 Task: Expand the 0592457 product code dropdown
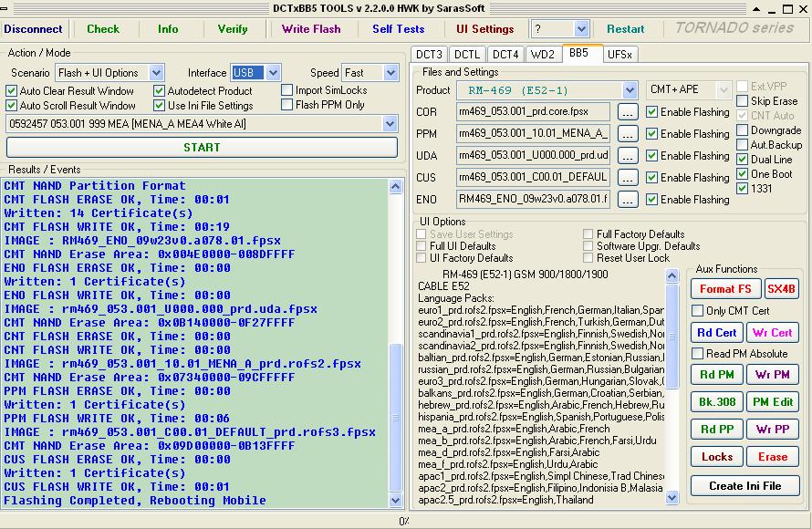390,124
